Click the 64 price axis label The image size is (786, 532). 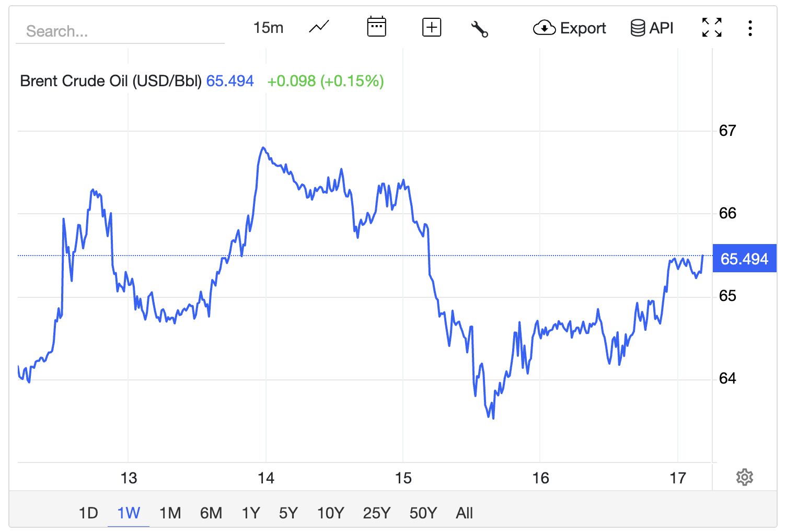(727, 378)
